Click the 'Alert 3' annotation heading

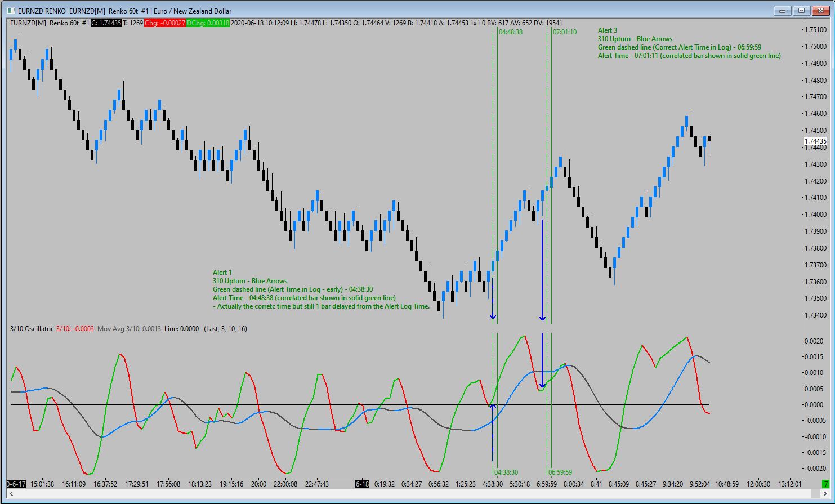[608, 30]
